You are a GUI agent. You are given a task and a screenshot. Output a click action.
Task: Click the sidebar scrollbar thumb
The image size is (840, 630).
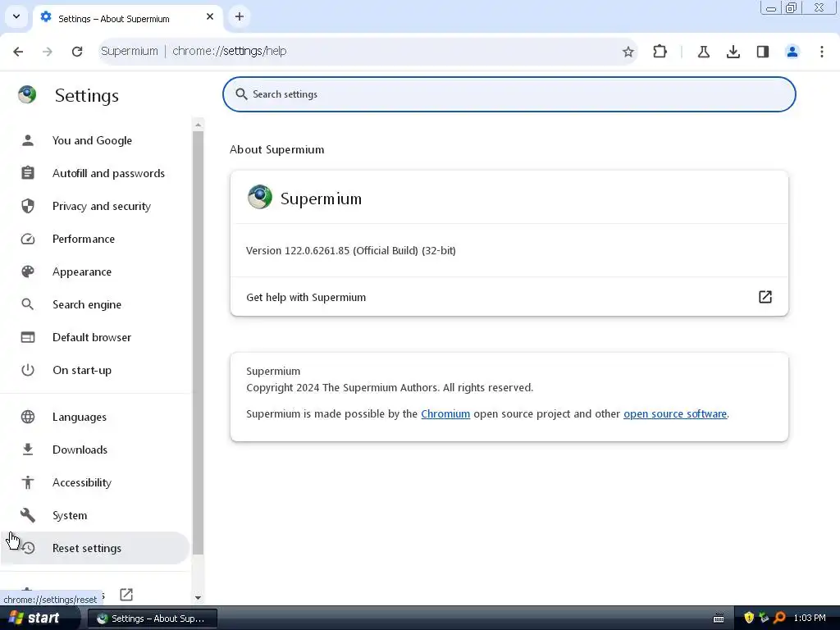point(199,343)
